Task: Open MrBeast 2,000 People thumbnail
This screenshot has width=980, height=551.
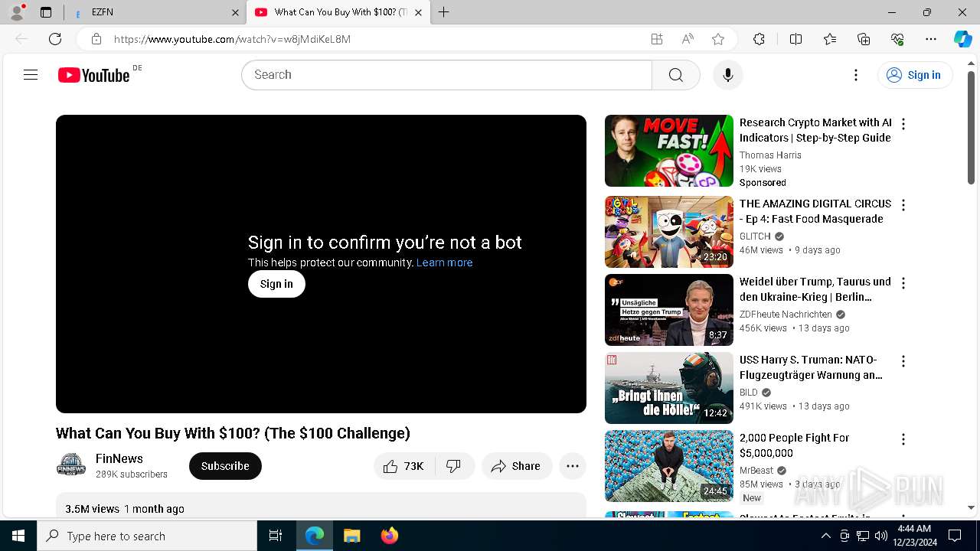Action: click(x=669, y=466)
